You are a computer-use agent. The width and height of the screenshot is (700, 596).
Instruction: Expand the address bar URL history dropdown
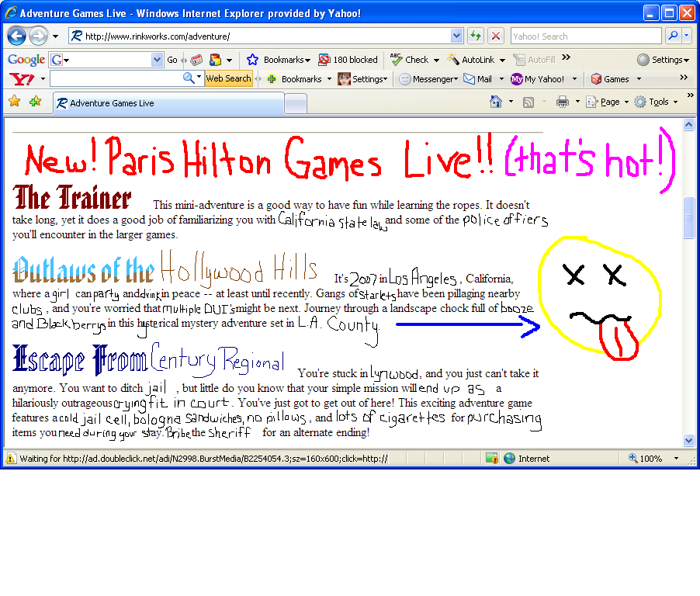pyautogui.click(x=456, y=36)
